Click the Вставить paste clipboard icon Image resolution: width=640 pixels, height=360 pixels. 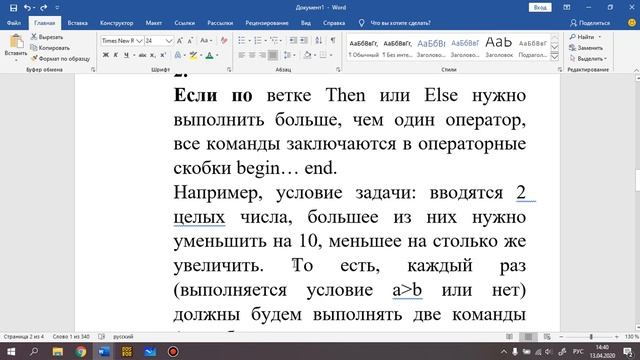point(16,41)
